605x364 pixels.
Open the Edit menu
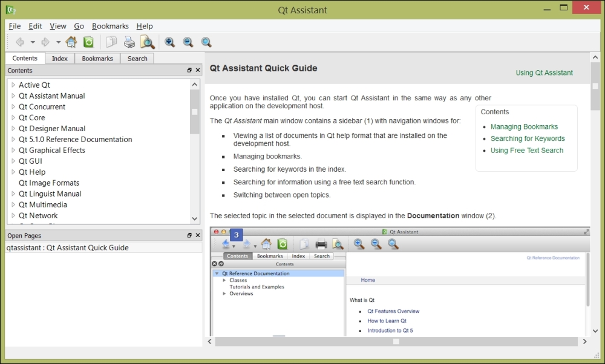pyautogui.click(x=35, y=26)
